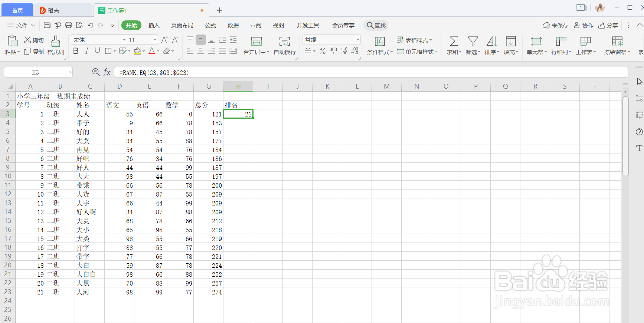The image size is (644, 323).
Task: Toggle top vertical alignment
Action: point(190,40)
